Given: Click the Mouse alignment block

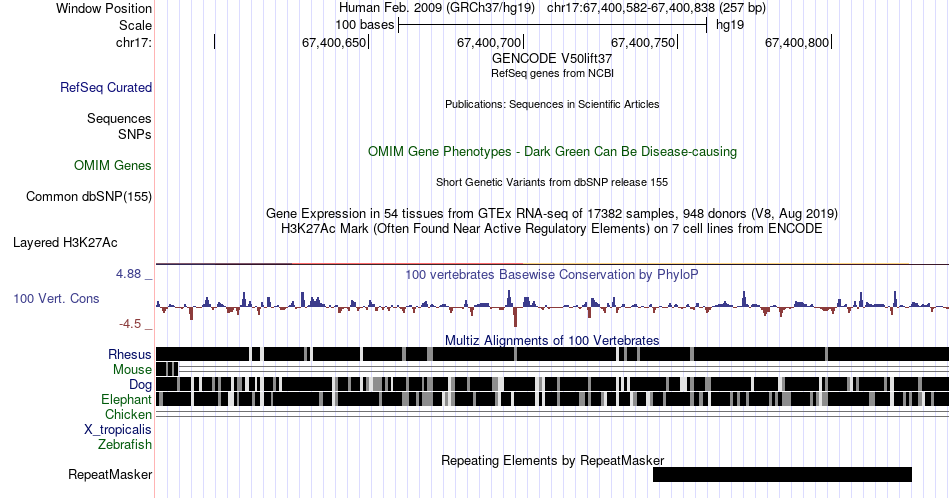Looking at the screenshot, I should [167, 369].
